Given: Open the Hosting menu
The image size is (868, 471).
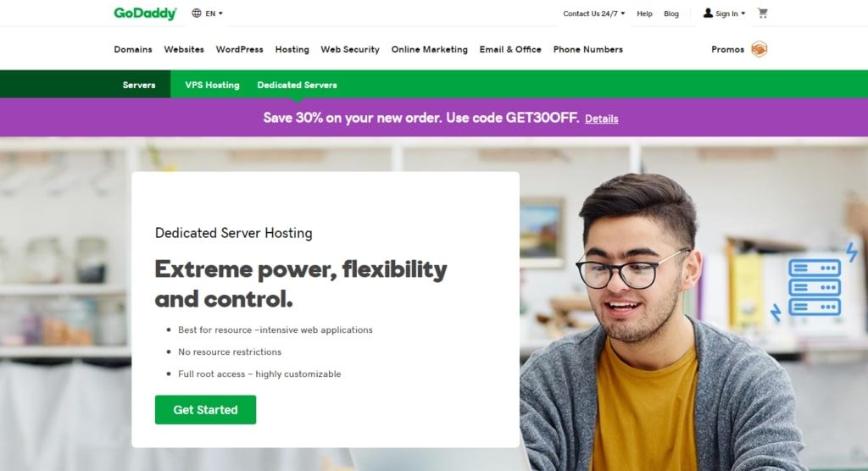Looking at the screenshot, I should pyautogui.click(x=292, y=49).
